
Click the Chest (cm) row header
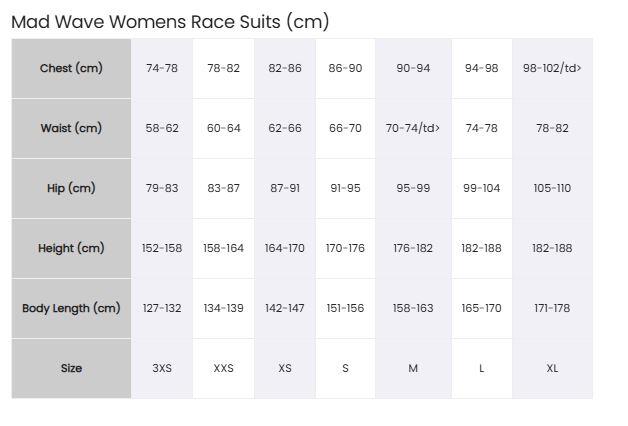71,68
